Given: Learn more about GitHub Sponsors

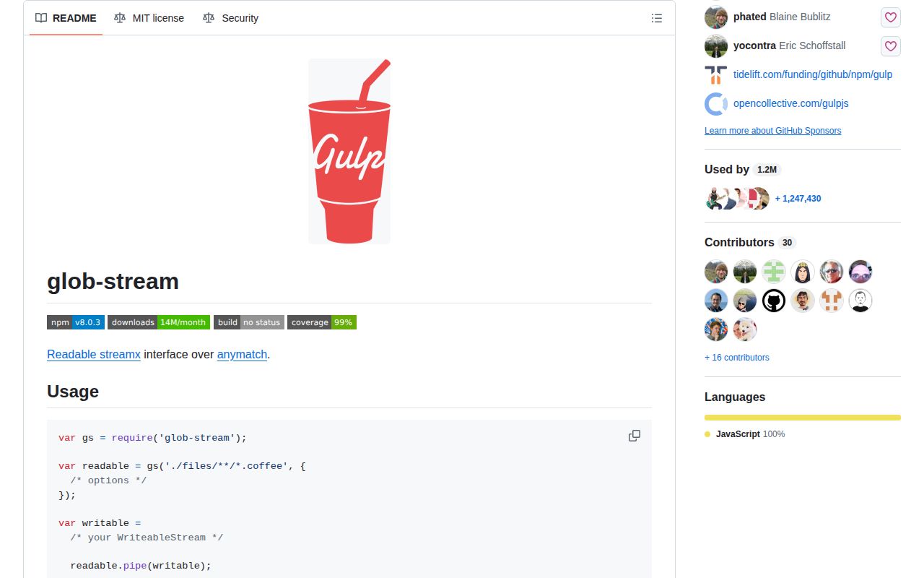Looking at the screenshot, I should click(x=772, y=131).
